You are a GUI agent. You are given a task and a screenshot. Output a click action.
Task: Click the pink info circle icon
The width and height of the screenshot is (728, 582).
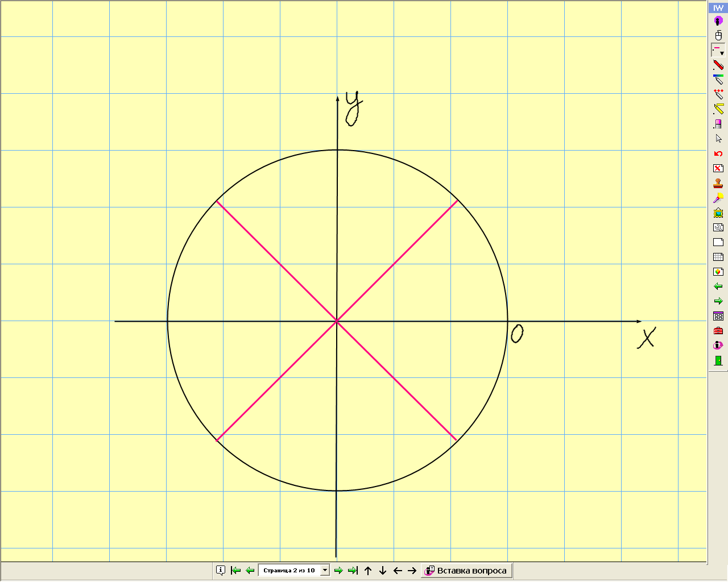pos(718,346)
